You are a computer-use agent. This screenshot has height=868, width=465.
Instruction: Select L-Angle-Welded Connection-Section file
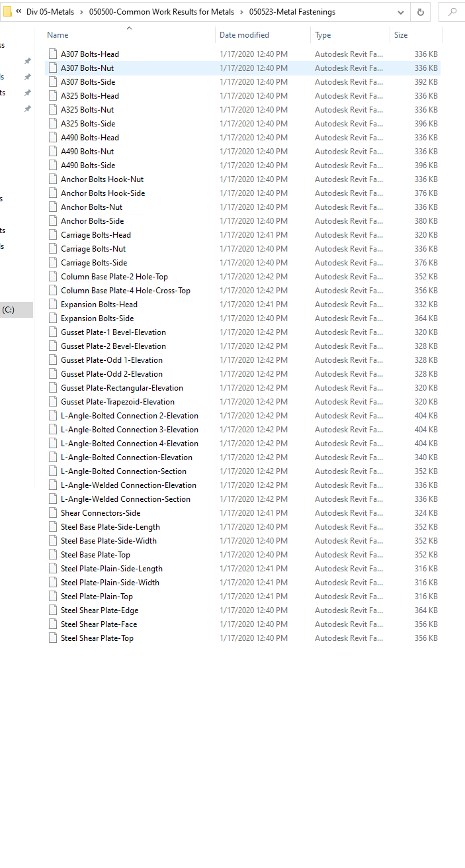[x=125, y=499]
